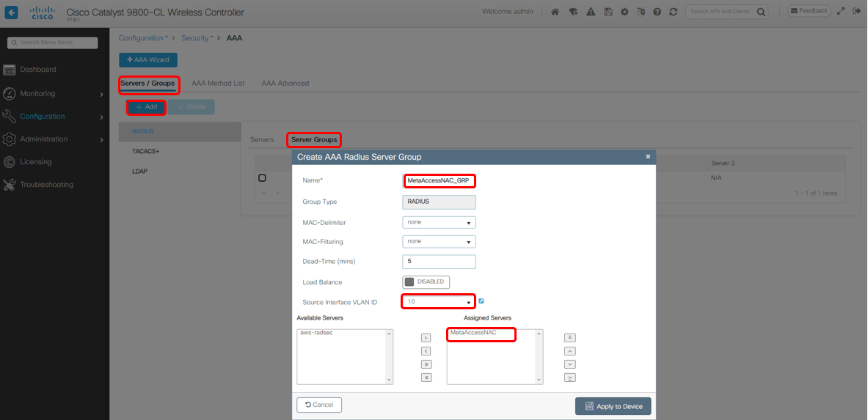Expand the Administration menu chevron
The width and height of the screenshot is (868, 420).
pos(101,139)
